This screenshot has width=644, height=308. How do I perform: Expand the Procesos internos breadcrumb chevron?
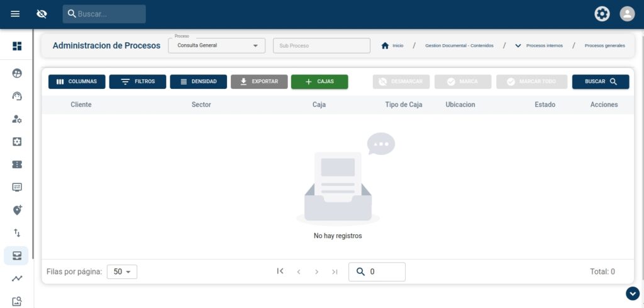coord(518,46)
